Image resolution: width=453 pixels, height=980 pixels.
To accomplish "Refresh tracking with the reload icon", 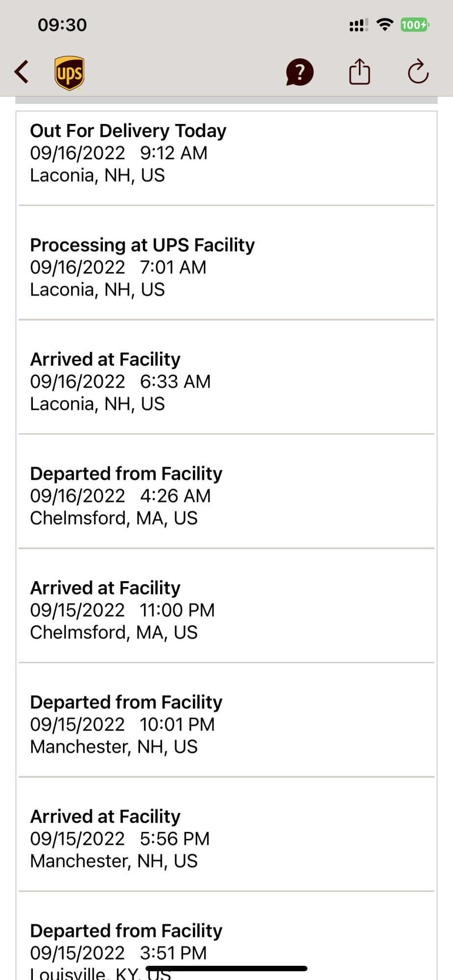I will (418, 72).
